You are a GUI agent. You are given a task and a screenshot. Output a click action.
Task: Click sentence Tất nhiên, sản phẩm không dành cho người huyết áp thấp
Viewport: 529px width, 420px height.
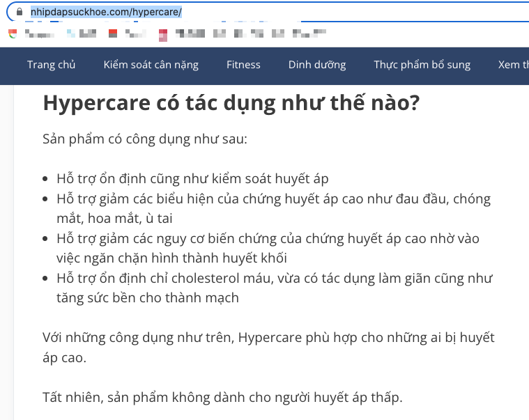tap(222, 398)
